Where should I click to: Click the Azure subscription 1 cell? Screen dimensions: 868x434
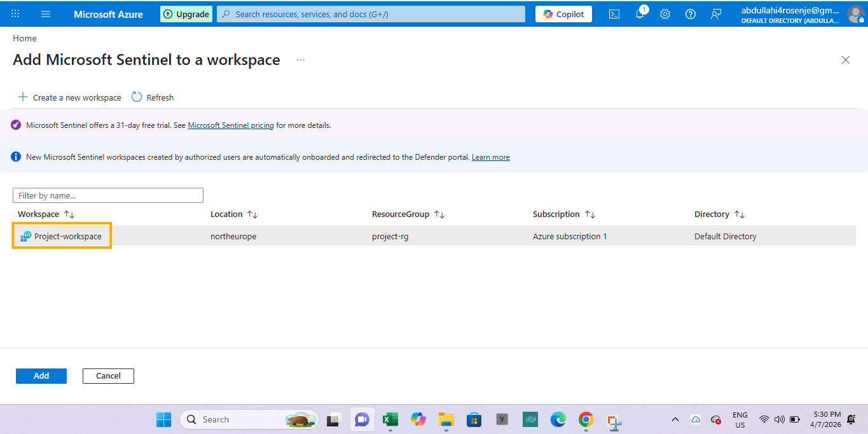coord(570,236)
